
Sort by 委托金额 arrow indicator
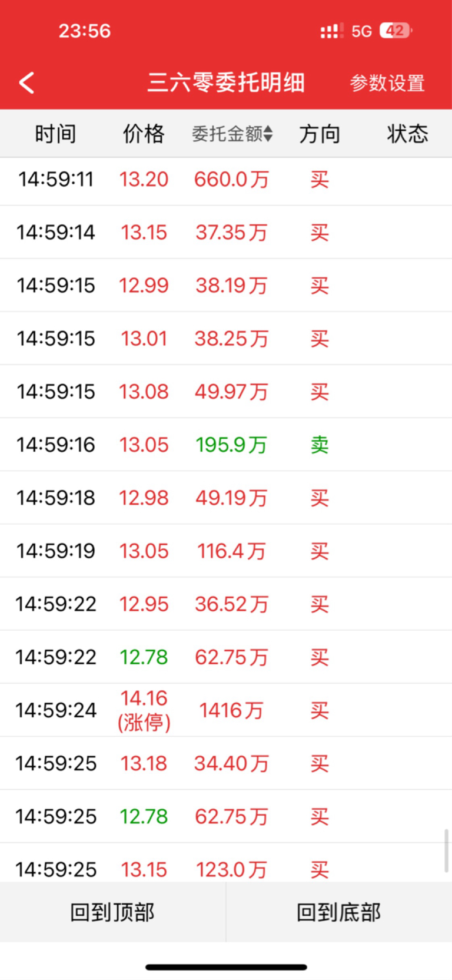(268, 134)
